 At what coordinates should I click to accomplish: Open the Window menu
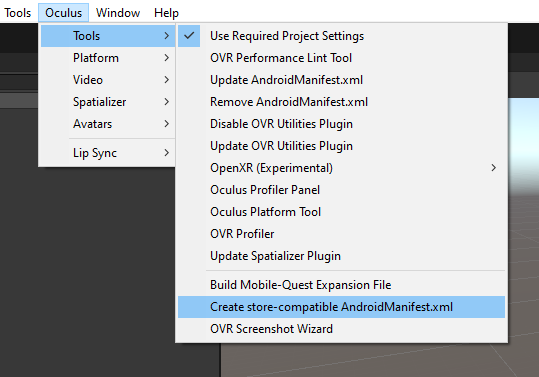point(118,13)
